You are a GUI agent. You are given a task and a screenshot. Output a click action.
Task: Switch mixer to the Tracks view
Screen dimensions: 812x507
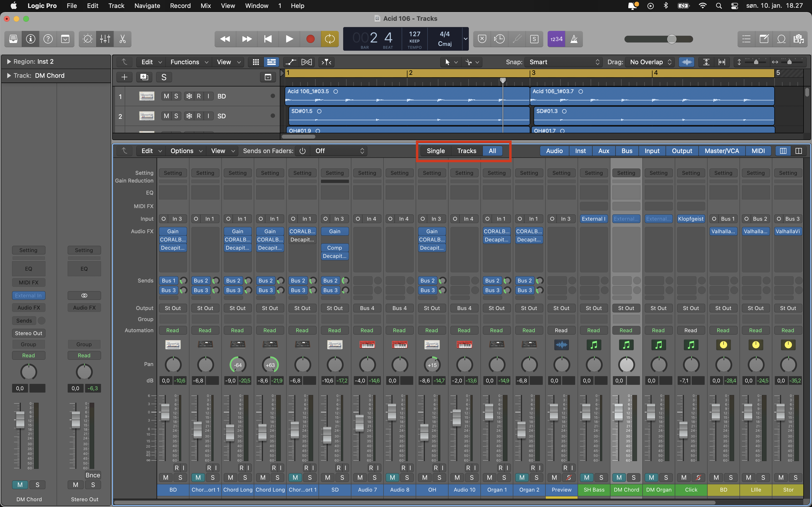coord(466,151)
